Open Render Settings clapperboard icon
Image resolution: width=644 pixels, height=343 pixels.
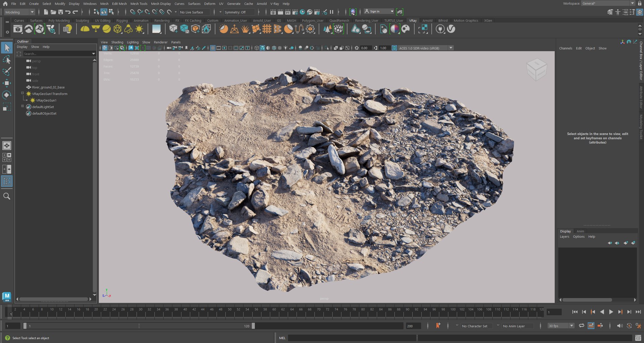point(295,12)
